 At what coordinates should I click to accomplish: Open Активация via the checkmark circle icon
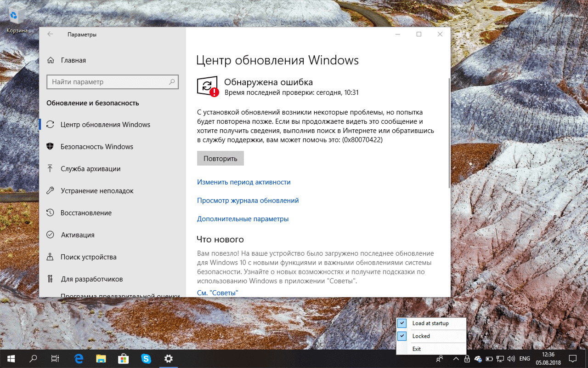(x=51, y=235)
